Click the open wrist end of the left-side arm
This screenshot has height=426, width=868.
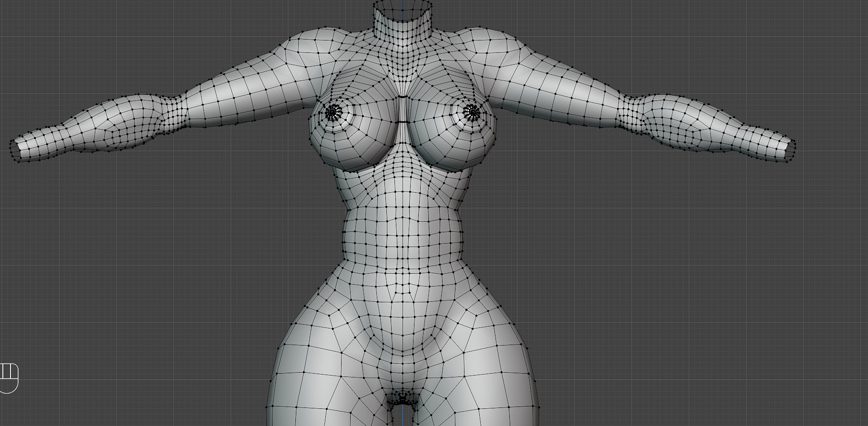14,149
